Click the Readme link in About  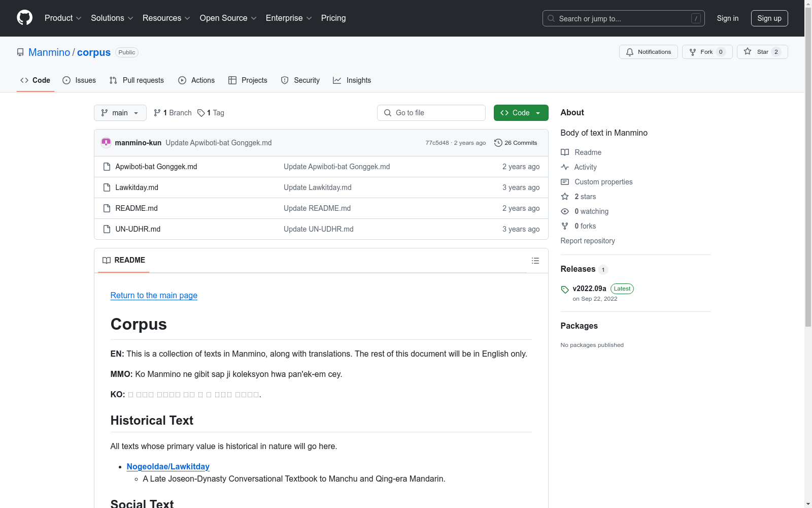[581, 152]
